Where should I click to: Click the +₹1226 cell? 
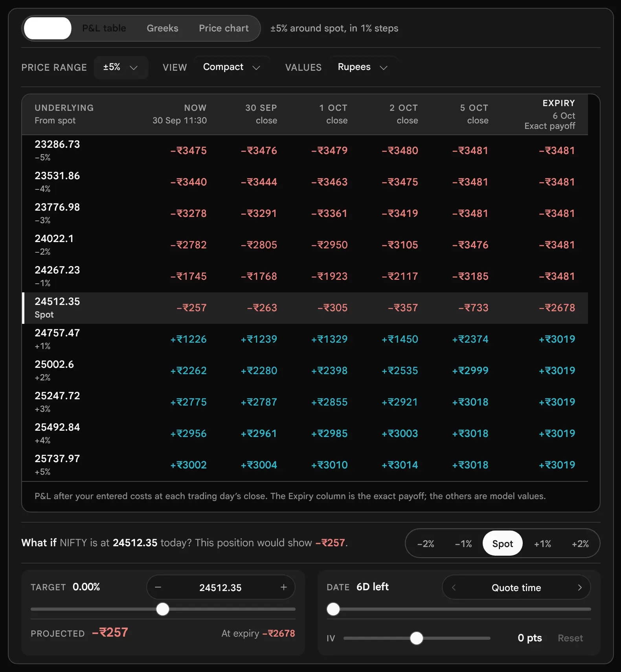[x=188, y=339]
